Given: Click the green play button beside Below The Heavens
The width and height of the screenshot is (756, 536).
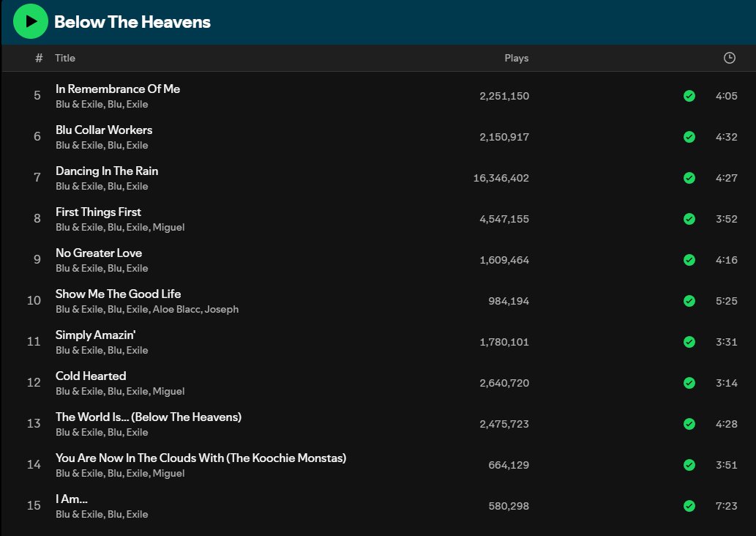Looking at the screenshot, I should click(31, 21).
